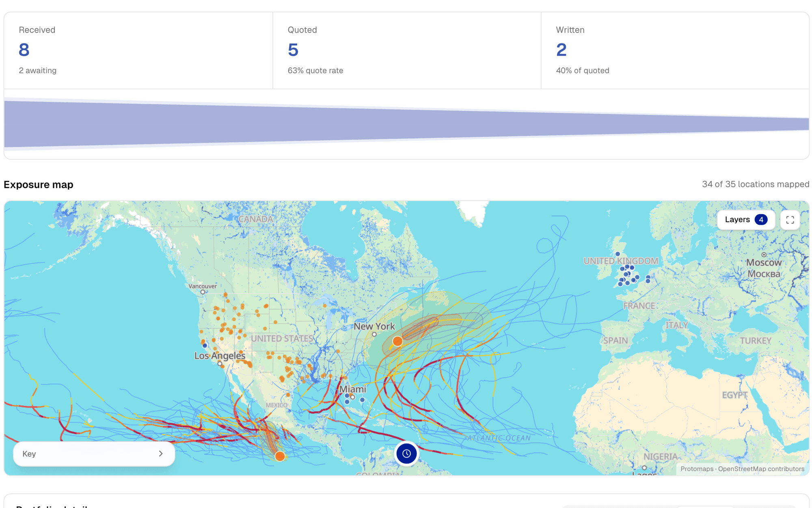Viewport: 812px width, 508px height.
Task: Click the Los Angeles map label
Action: tap(220, 356)
